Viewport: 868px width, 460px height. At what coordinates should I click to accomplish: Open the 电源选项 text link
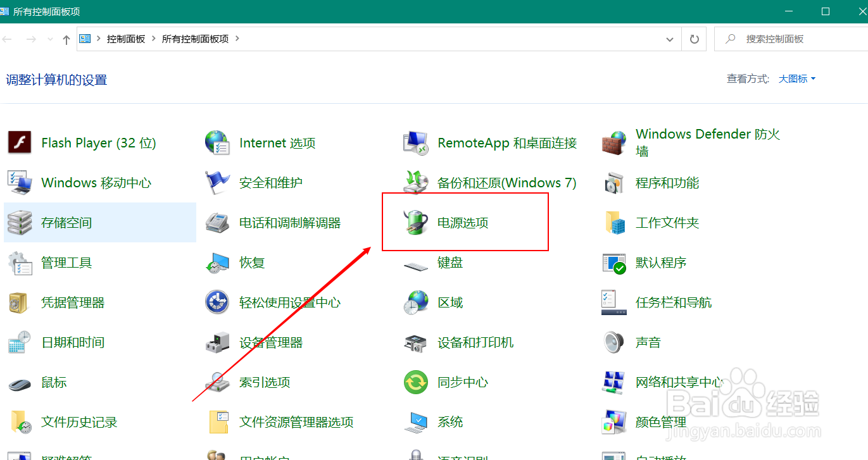coord(463,223)
